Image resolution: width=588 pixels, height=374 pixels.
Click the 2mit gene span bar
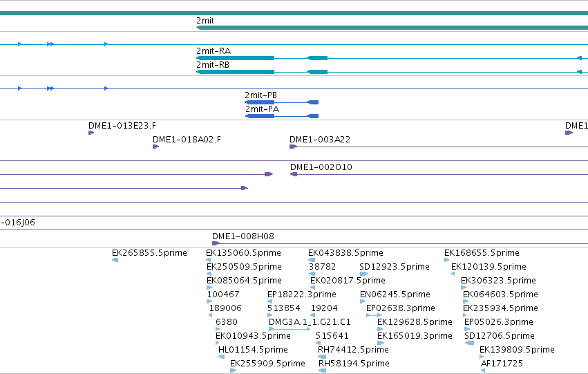[392, 28]
